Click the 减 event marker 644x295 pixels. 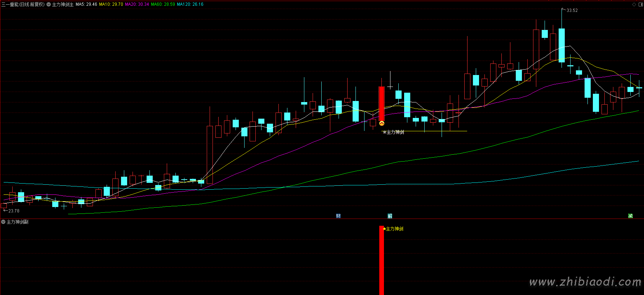coord(630,216)
